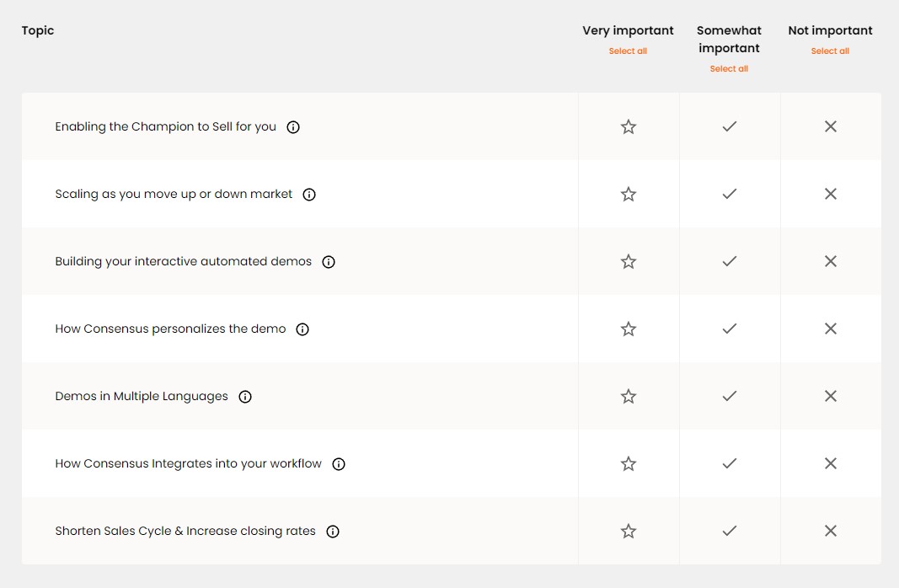The height and width of the screenshot is (588, 899).
Task: Checkmark How Consensus Integrates into your workflow
Action: tap(730, 463)
